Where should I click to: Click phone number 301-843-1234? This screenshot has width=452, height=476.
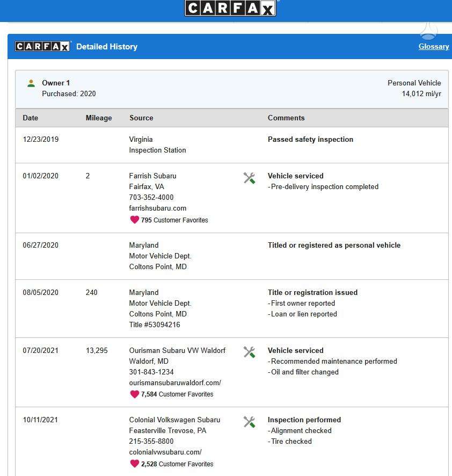[x=151, y=372]
